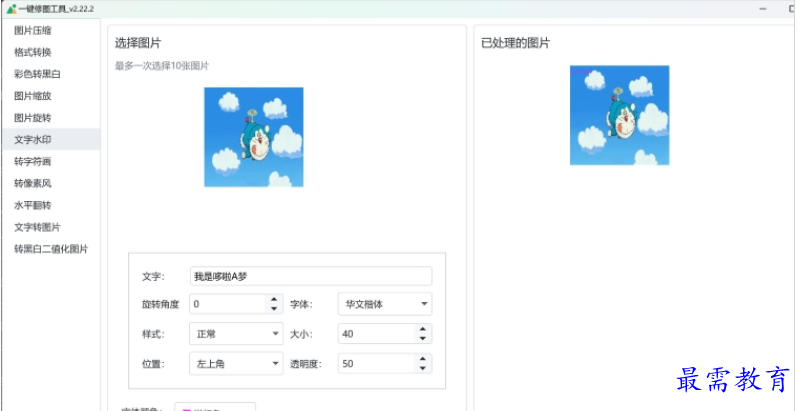Switch to 转像素风 tool

click(50, 184)
